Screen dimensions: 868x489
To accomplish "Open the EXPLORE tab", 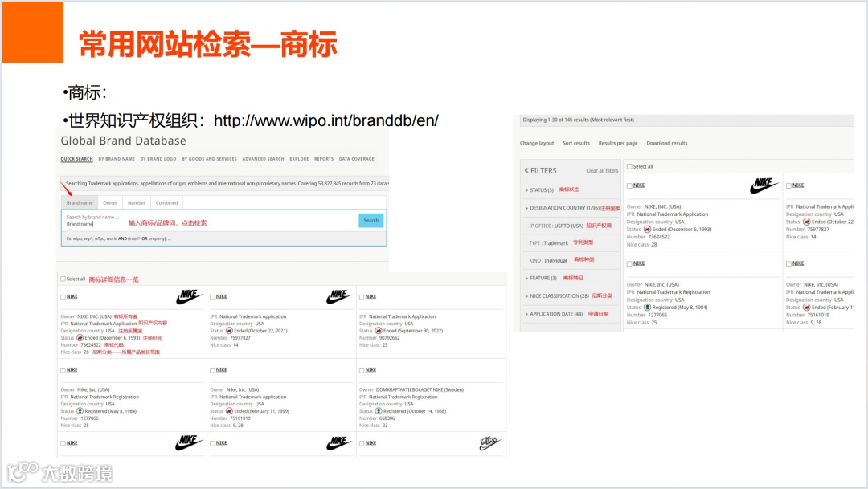I will point(299,159).
